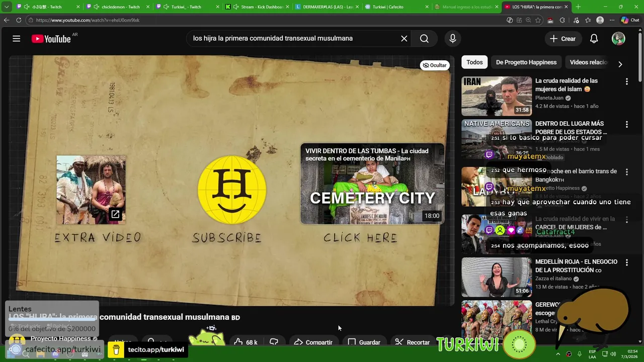
Task: Open "MEDELLÍN ROJA - EL NEGOCIO DE LA PROSTITUCIÓN" title
Action: pyautogui.click(x=576, y=266)
